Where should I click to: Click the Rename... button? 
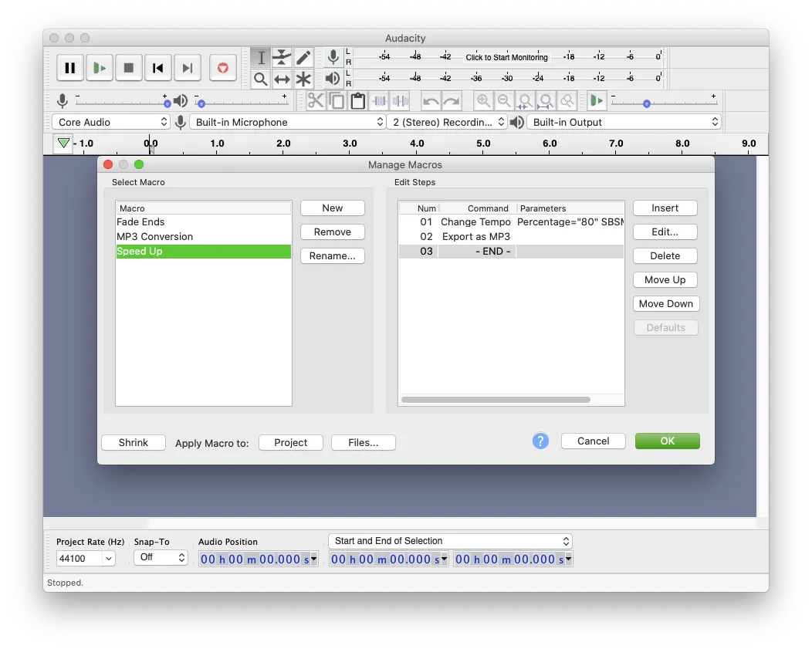click(x=332, y=255)
